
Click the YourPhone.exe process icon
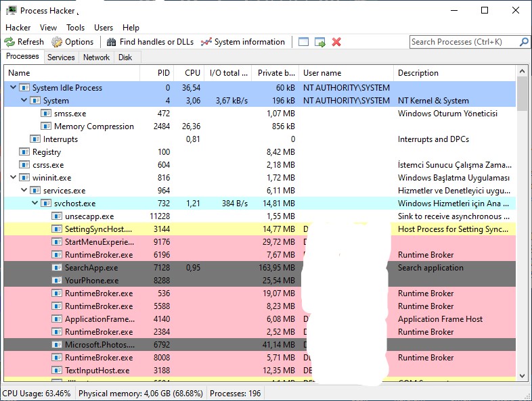[x=57, y=281]
